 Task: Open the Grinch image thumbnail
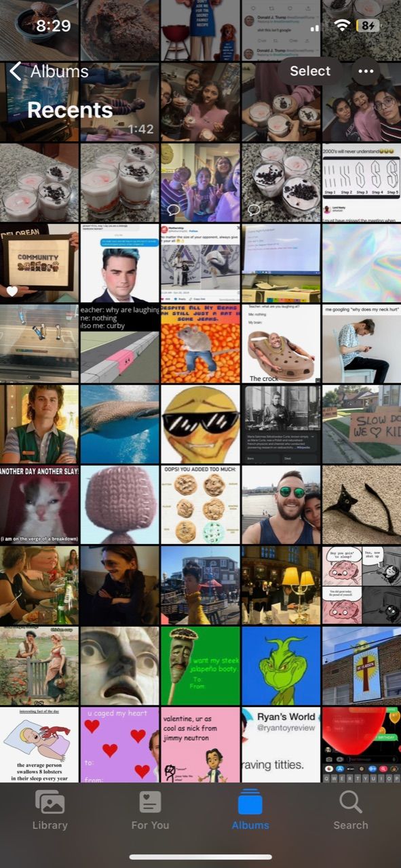[x=281, y=665]
